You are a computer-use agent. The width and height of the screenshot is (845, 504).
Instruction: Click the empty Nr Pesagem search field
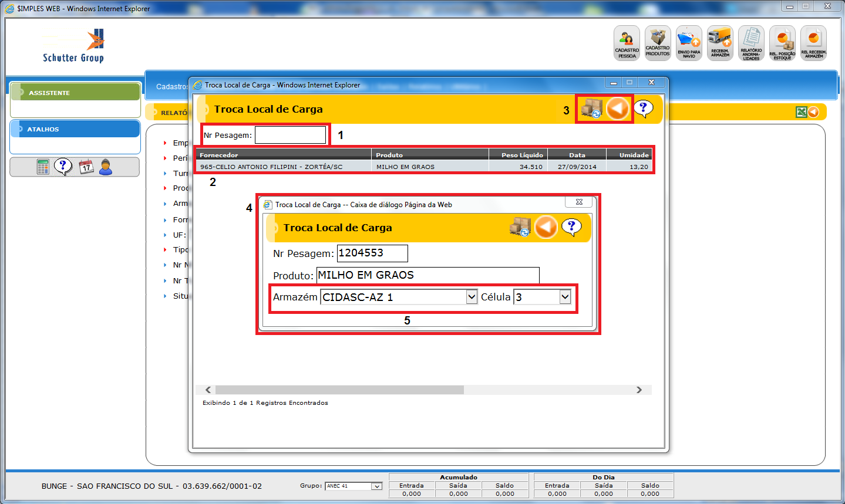click(290, 135)
